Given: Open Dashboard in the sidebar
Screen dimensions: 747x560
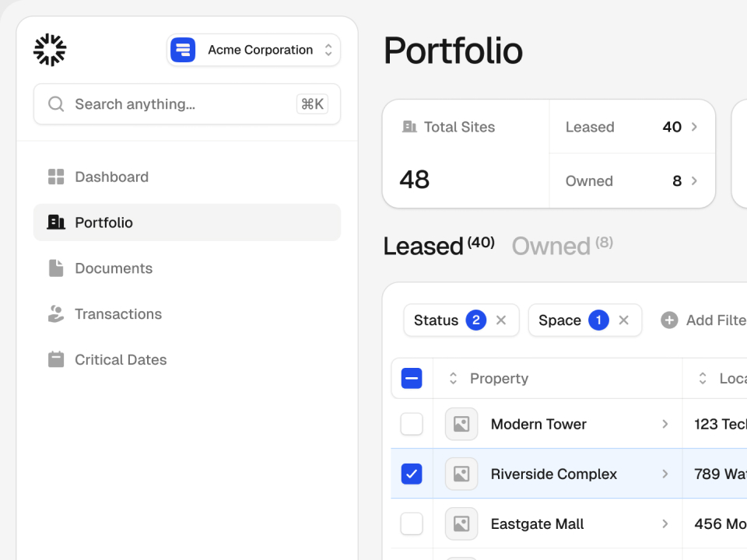Looking at the screenshot, I should [x=187, y=177].
